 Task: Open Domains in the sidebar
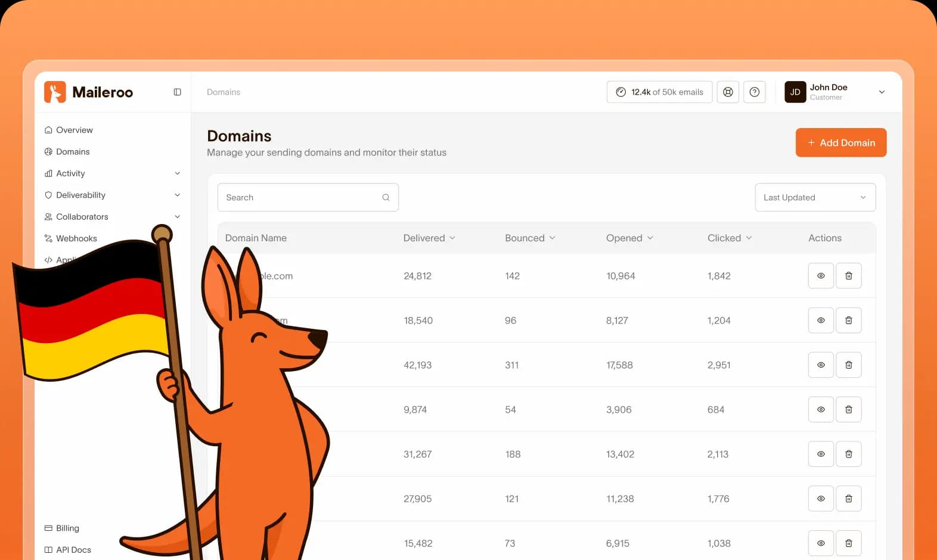click(x=67, y=152)
